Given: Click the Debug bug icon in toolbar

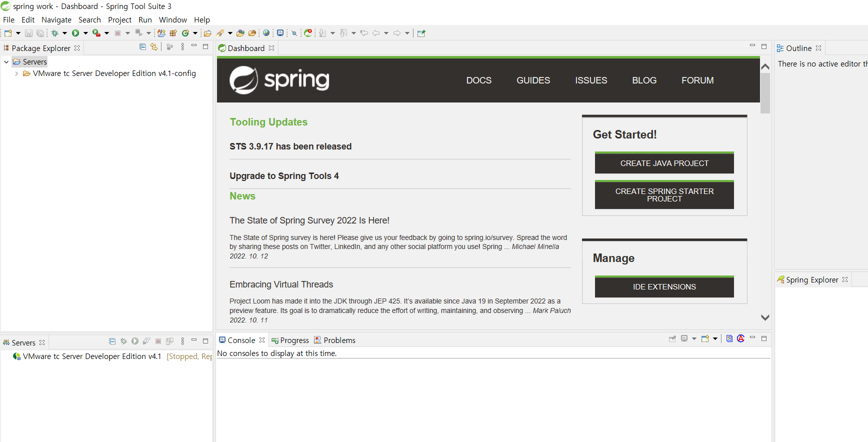Looking at the screenshot, I should 55,33.
